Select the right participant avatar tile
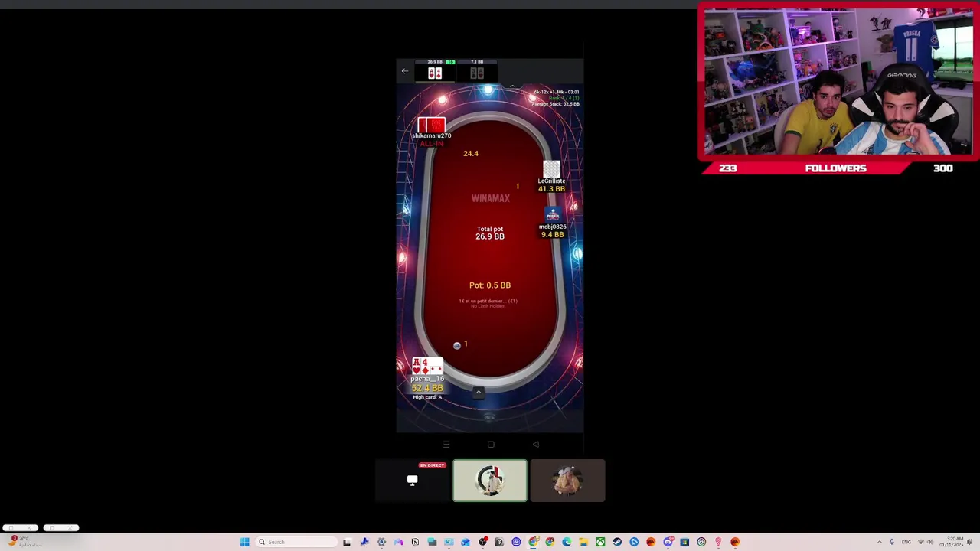Image resolution: width=980 pixels, height=551 pixels. (567, 481)
